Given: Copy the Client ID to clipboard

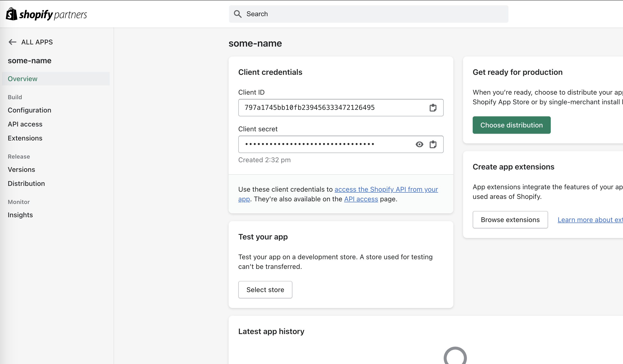Looking at the screenshot, I should tap(433, 108).
